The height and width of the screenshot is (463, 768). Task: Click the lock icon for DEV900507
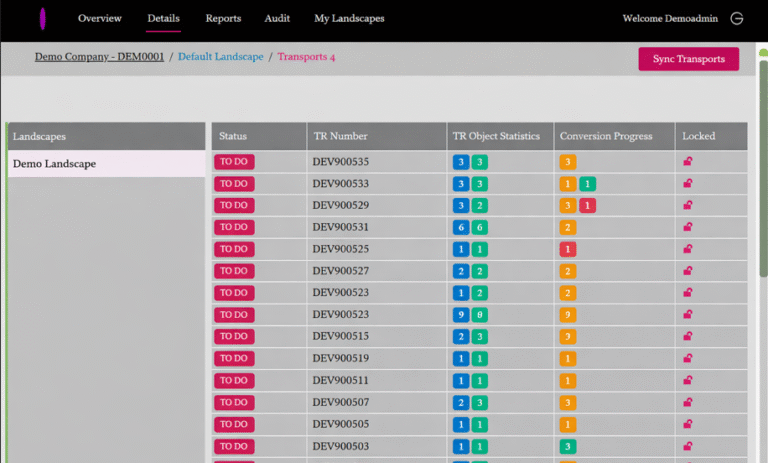[688, 402]
